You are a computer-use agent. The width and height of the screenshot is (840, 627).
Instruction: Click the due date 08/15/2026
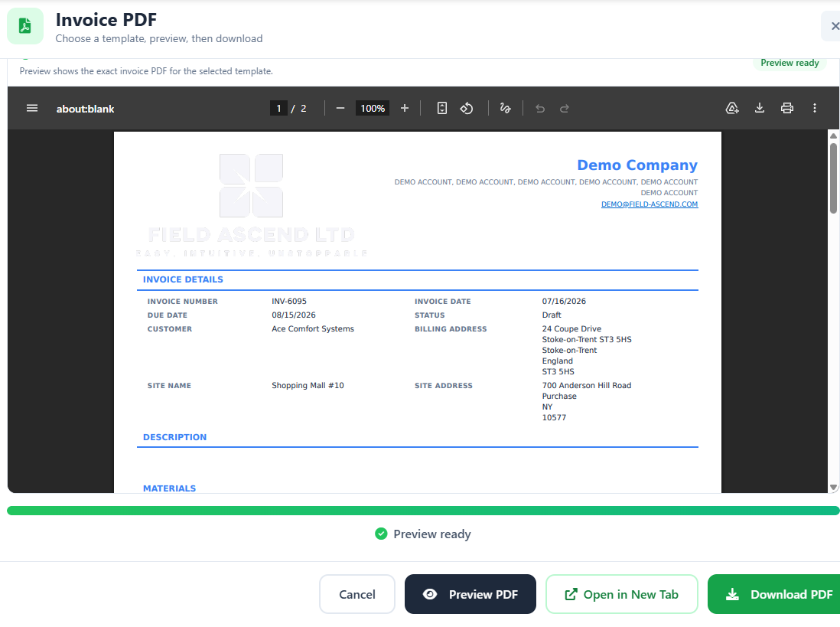pos(294,315)
